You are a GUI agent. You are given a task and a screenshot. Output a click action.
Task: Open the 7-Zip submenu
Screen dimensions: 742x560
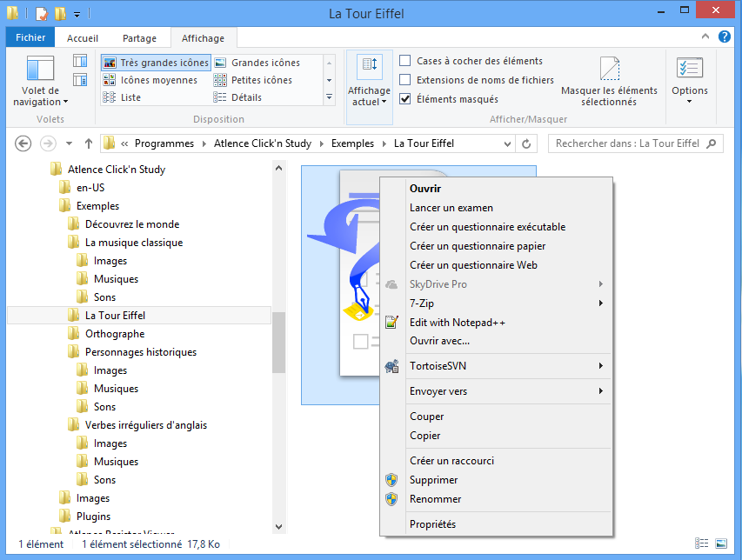pyautogui.click(x=496, y=303)
